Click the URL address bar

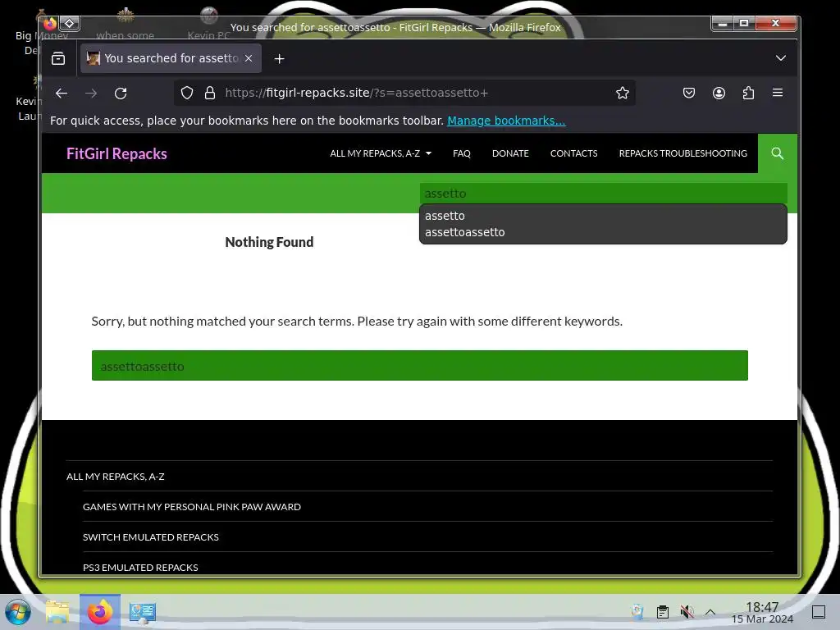(x=404, y=93)
